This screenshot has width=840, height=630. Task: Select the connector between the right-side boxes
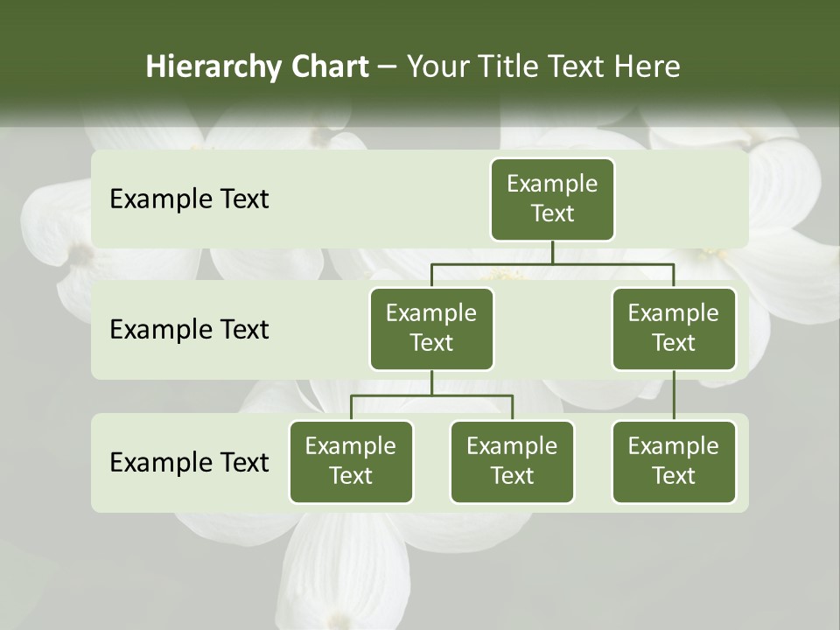(x=674, y=395)
